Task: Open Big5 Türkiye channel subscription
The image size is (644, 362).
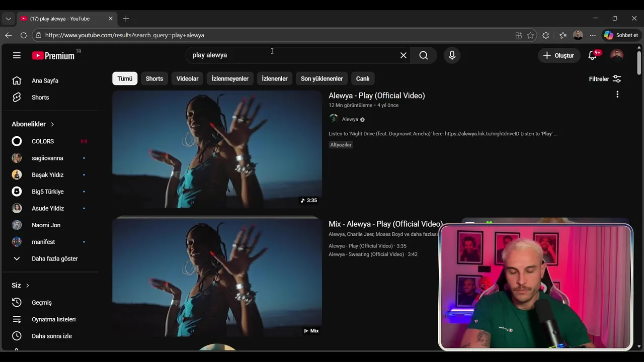Action: pyautogui.click(x=49, y=192)
